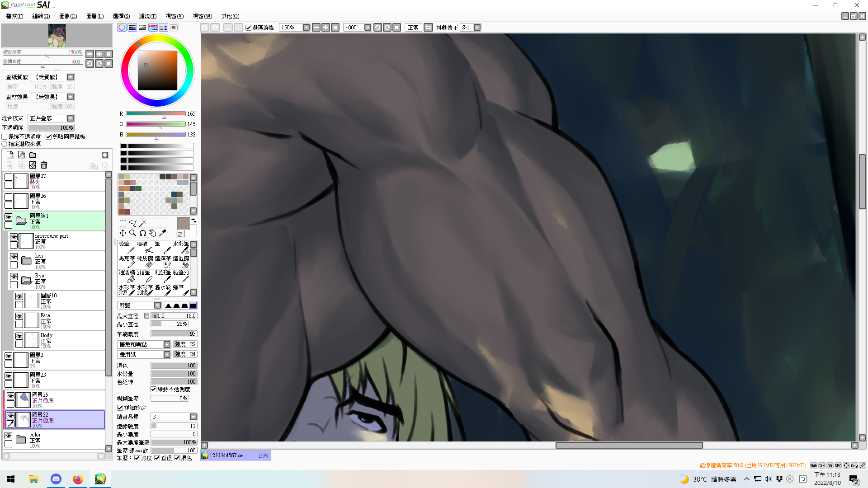Image resolution: width=868 pixels, height=488 pixels.
Task: Delete layer with the trash can icon
Action: click(x=44, y=165)
